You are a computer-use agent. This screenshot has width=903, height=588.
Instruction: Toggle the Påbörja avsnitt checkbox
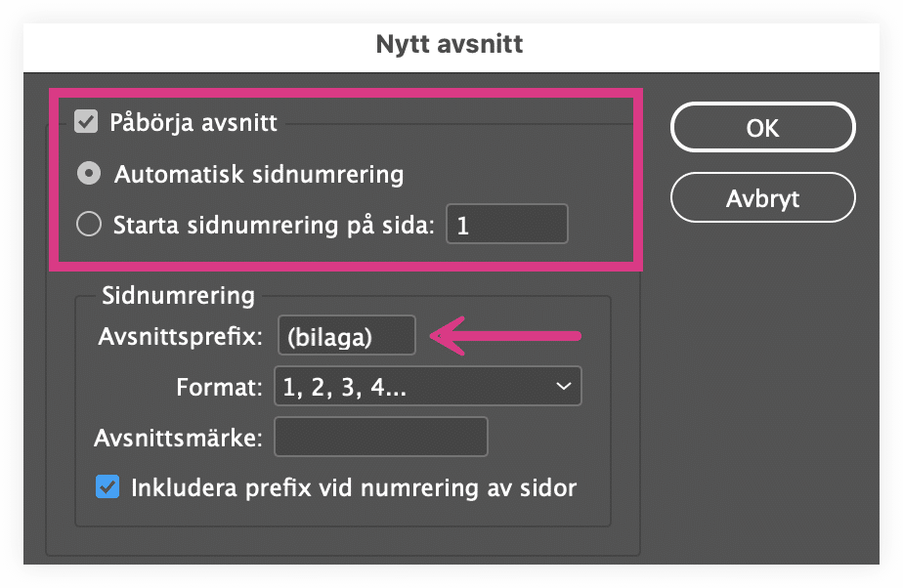click(x=87, y=123)
